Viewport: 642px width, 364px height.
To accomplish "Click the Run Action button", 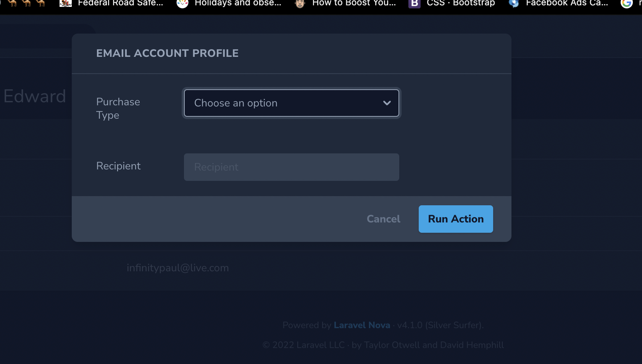I will [x=456, y=219].
